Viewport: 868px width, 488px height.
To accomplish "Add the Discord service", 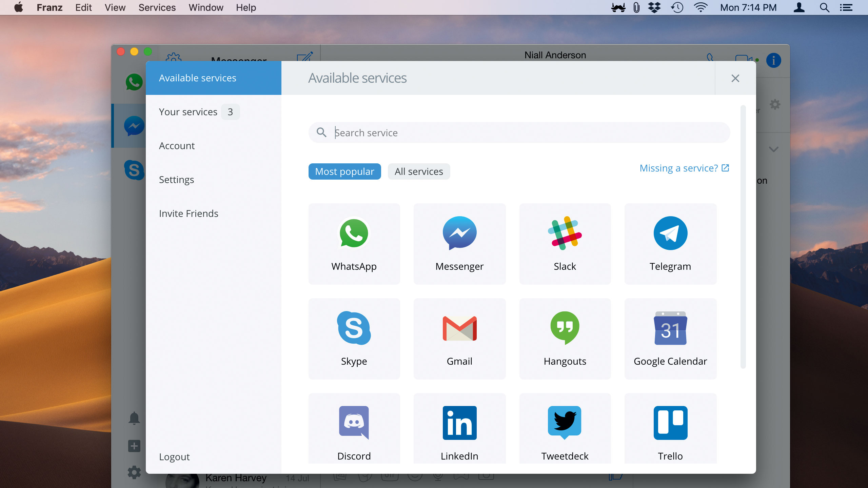I will tap(354, 429).
